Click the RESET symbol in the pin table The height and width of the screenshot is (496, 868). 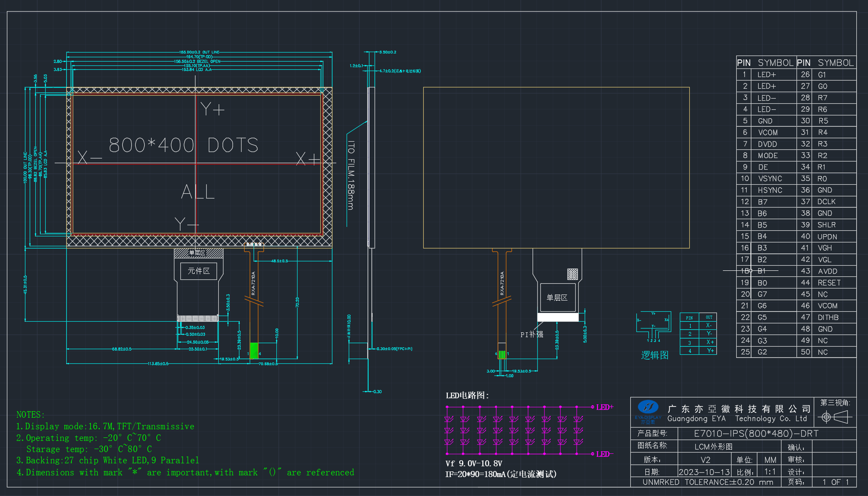[829, 283]
